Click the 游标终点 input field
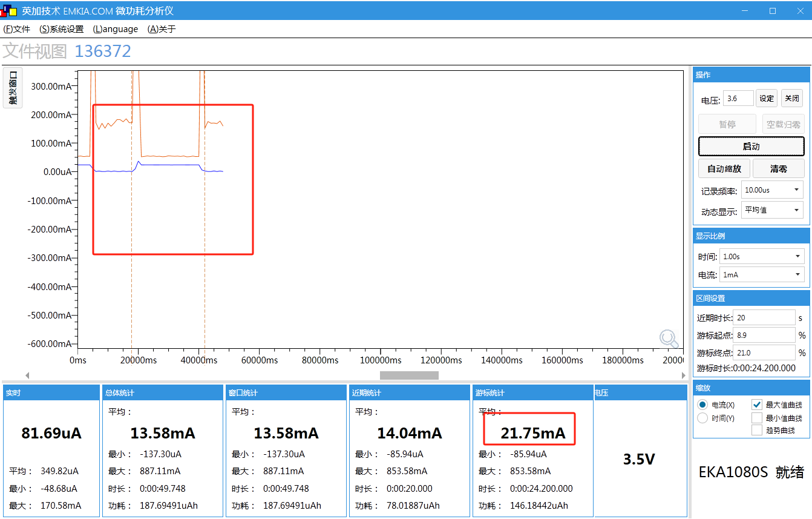Viewport: 812px width, 519px height. [x=764, y=352]
